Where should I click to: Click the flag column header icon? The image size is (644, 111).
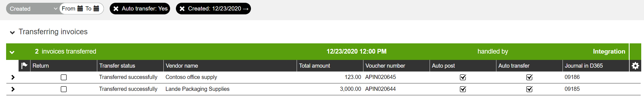24,66
